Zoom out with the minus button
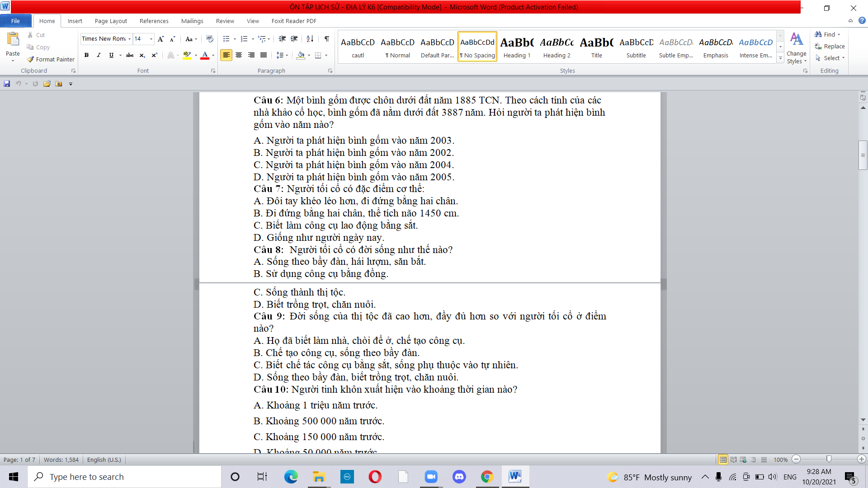The width and height of the screenshot is (868, 488). tap(797, 459)
